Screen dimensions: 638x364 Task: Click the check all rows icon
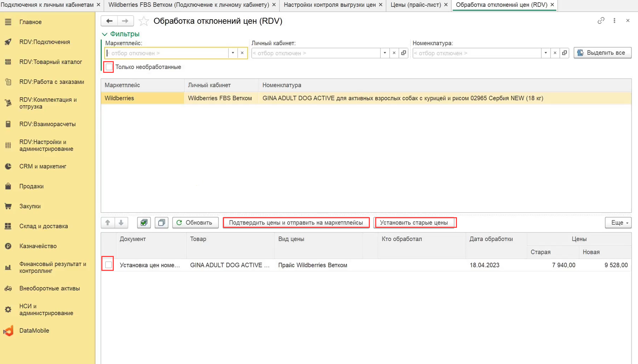point(144,223)
